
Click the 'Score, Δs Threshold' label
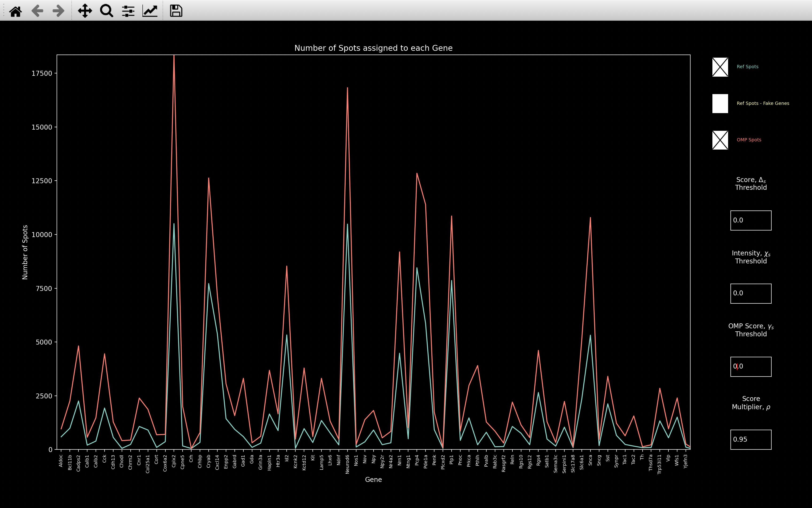pyautogui.click(x=751, y=184)
